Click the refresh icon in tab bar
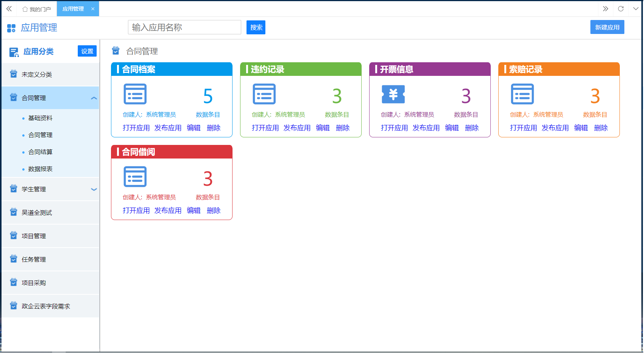The width and height of the screenshot is (644, 354). [x=621, y=9]
